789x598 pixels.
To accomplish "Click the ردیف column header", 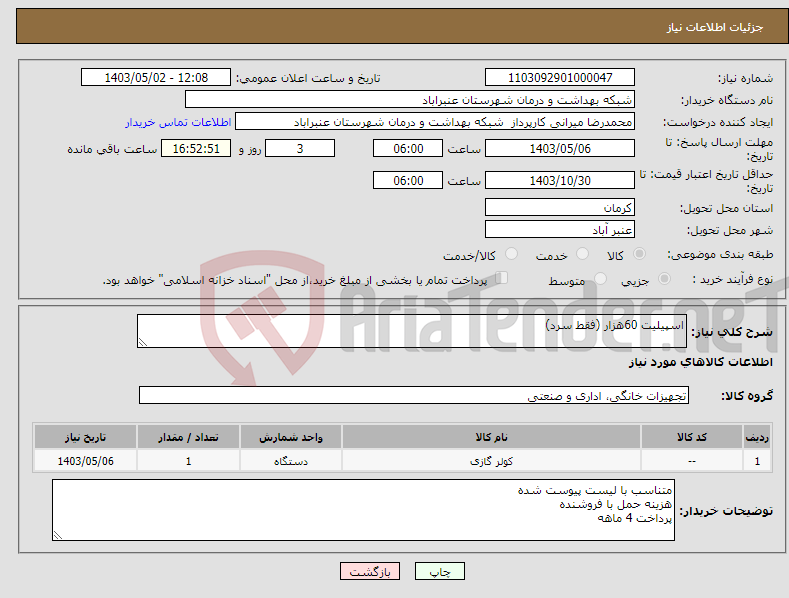I will [757, 437].
